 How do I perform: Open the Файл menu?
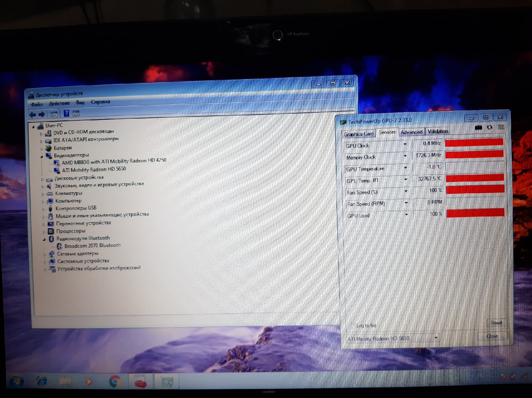point(37,104)
